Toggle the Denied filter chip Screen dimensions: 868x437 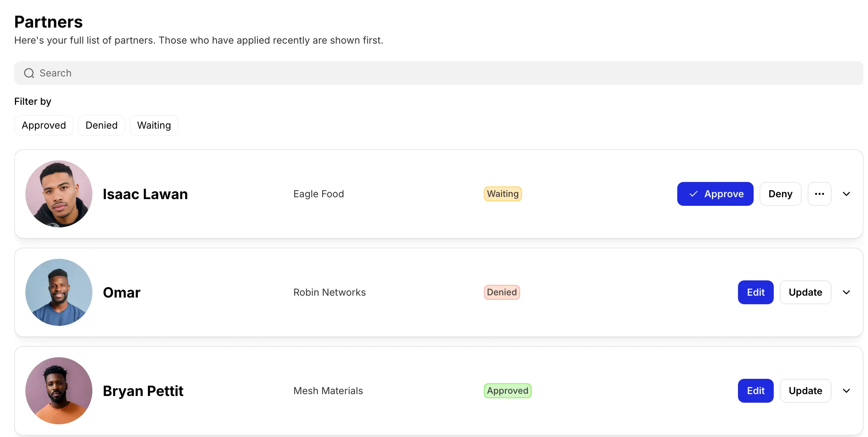point(101,125)
